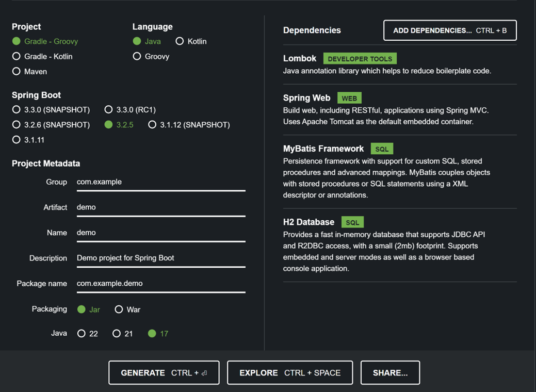Choose Spring Boot 3.2.6 (SNAPSHOT)
The height and width of the screenshot is (392, 536).
click(x=51, y=125)
